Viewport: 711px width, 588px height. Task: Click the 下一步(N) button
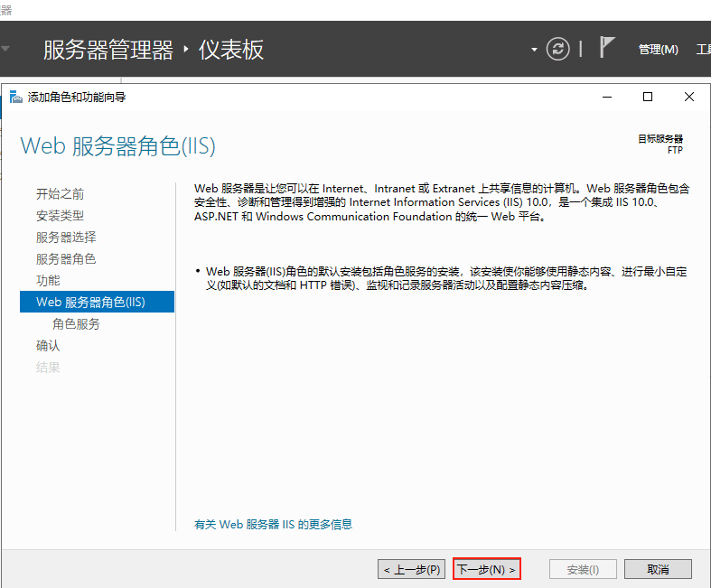pos(487,569)
